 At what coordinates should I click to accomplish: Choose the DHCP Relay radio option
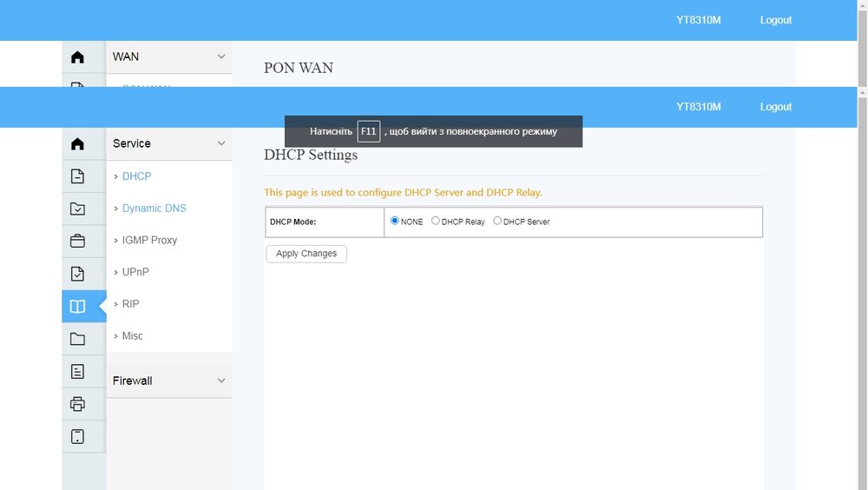click(x=436, y=221)
